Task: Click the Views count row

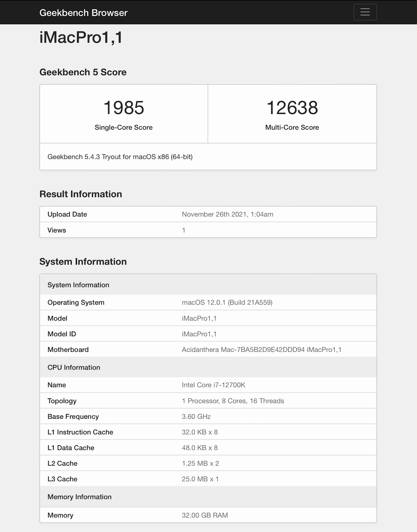Action: [208, 230]
